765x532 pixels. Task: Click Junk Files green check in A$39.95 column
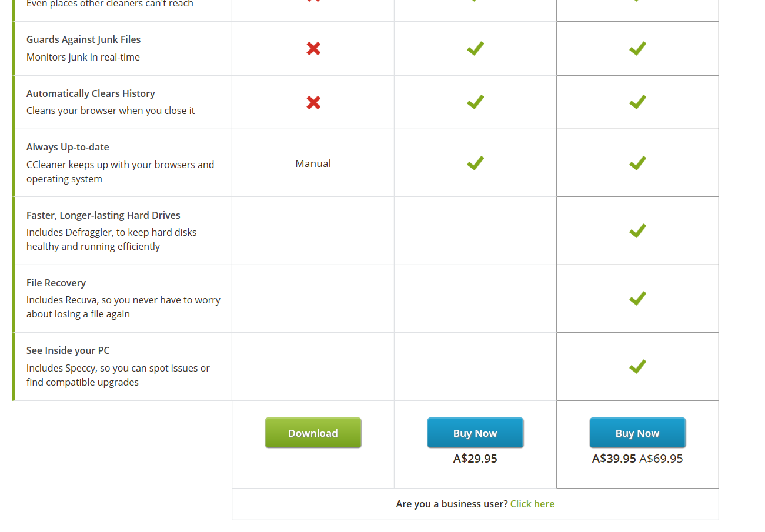pyautogui.click(x=637, y=48)
